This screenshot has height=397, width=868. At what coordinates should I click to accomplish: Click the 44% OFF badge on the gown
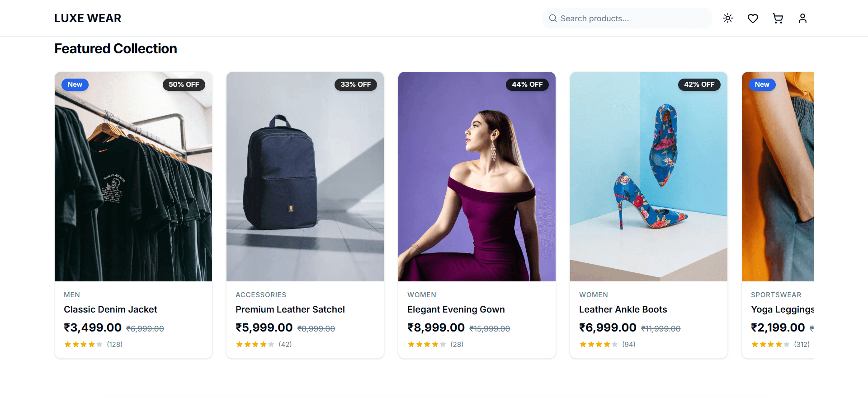coord(527,84)
